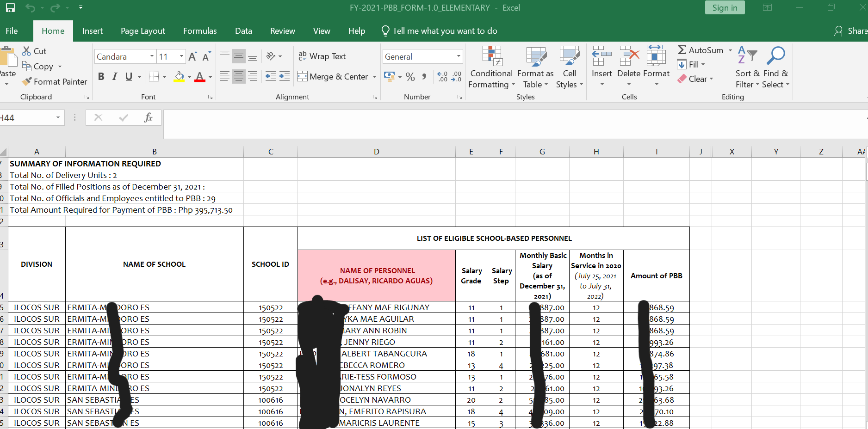This screenshot has width=868, height=429.
Task: Click Insert Function fx button
Action: [148, 118]
